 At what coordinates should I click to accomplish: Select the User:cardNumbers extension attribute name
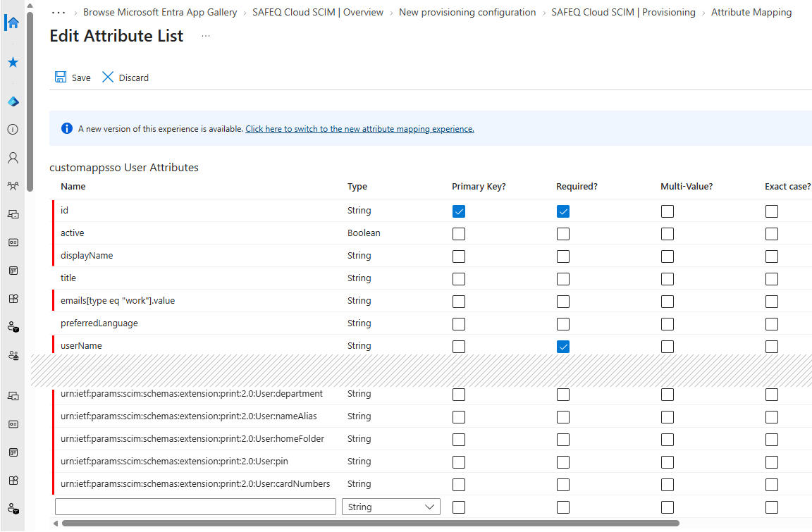[195, 484]
